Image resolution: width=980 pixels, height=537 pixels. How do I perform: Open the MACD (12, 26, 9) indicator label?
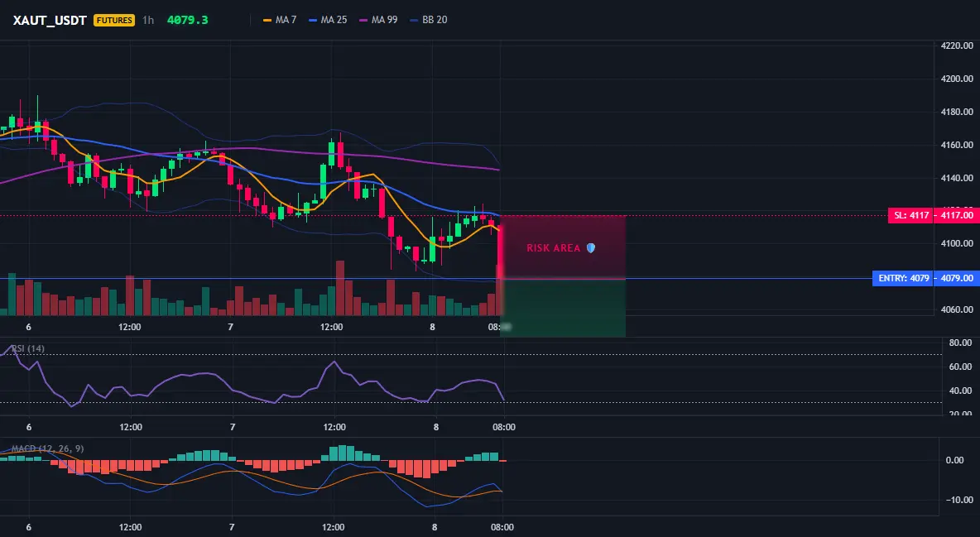[x=47, y=448]
